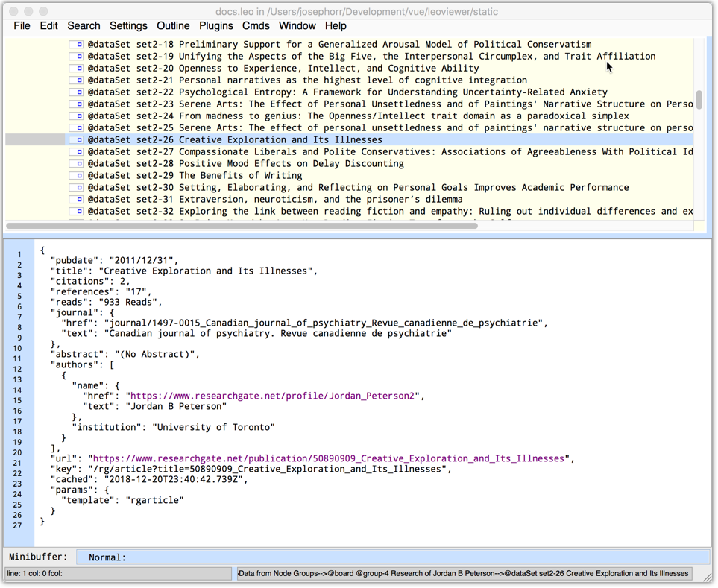Click the window resize grip at bottom corner
The image size is (718, 588).
click(x=707, y=578)
